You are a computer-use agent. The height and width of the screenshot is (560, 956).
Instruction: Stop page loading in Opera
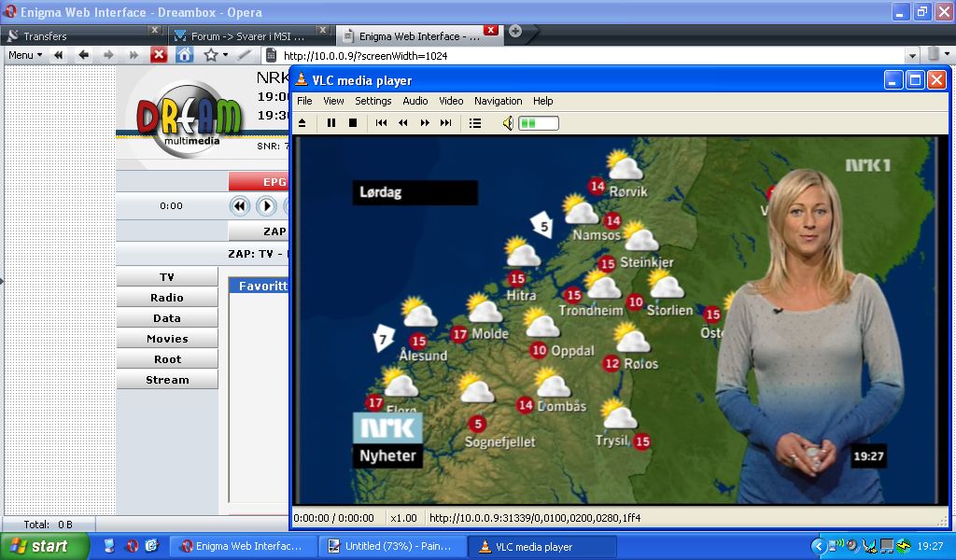(x=159, y=55)
